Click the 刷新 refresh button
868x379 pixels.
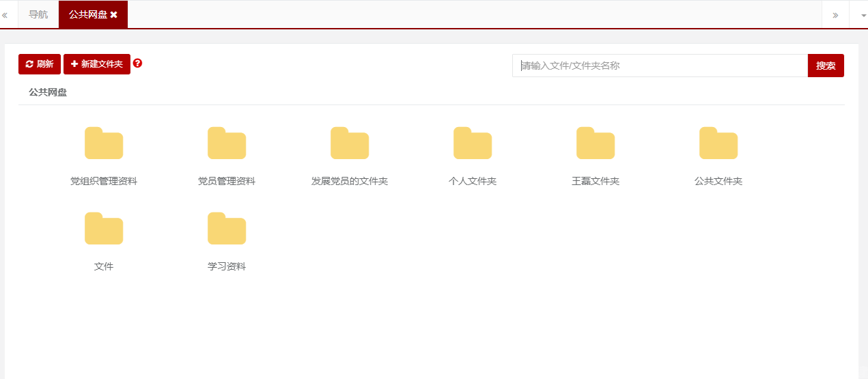(40, 64)
